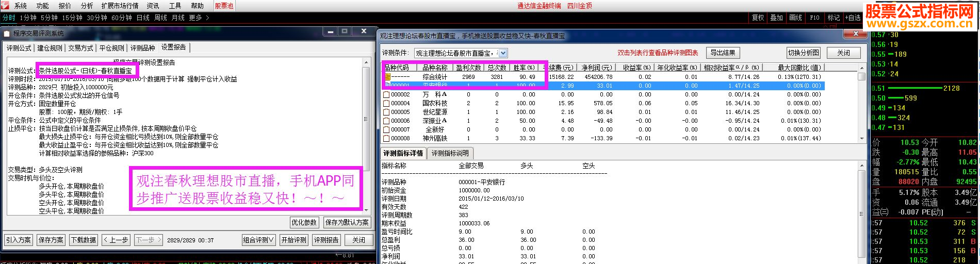Open the 扩展市场行情 menu

coord(120,6)
